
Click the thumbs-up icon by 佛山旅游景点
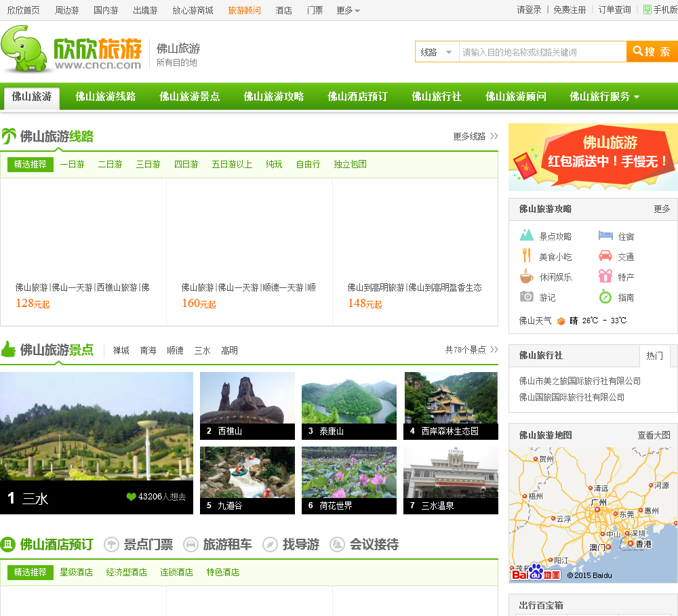8,349
